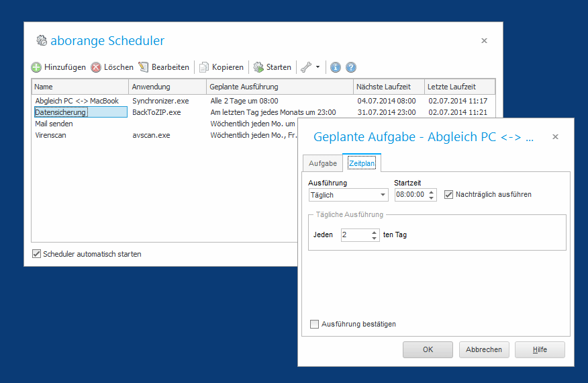
Task: Sort by Geplante Ausführung column header
Action: coord(280,87)
